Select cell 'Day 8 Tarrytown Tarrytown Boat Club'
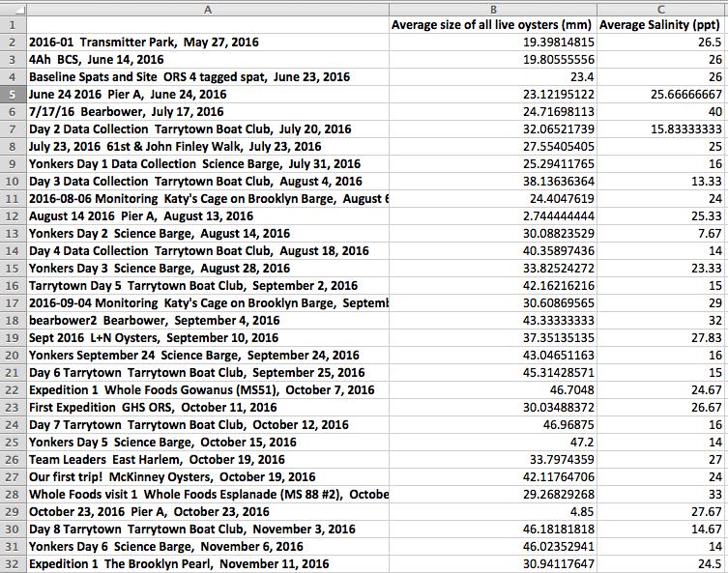This screenshot has height=573, width=728. click(208, 530)
